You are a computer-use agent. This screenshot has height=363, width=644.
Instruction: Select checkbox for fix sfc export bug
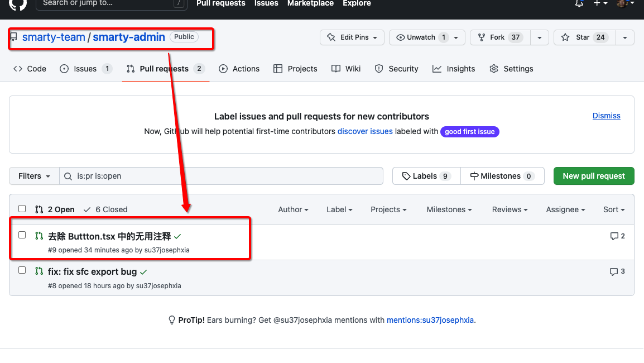coord(22,270)
